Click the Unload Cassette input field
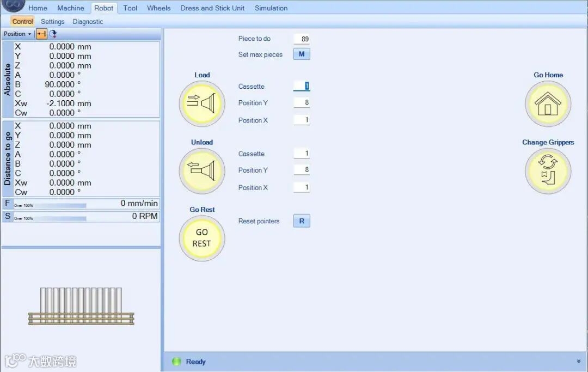Viewport: 588px width, 372px height. 302,154
